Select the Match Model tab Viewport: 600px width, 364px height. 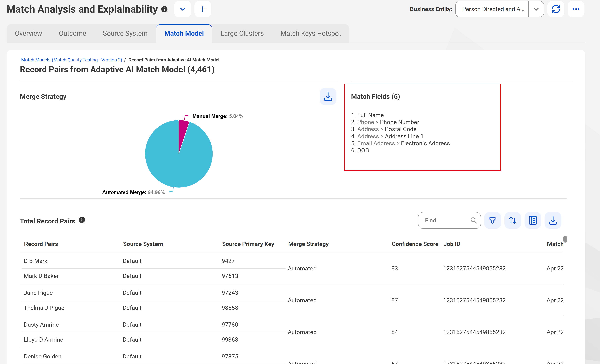[184, 33]
